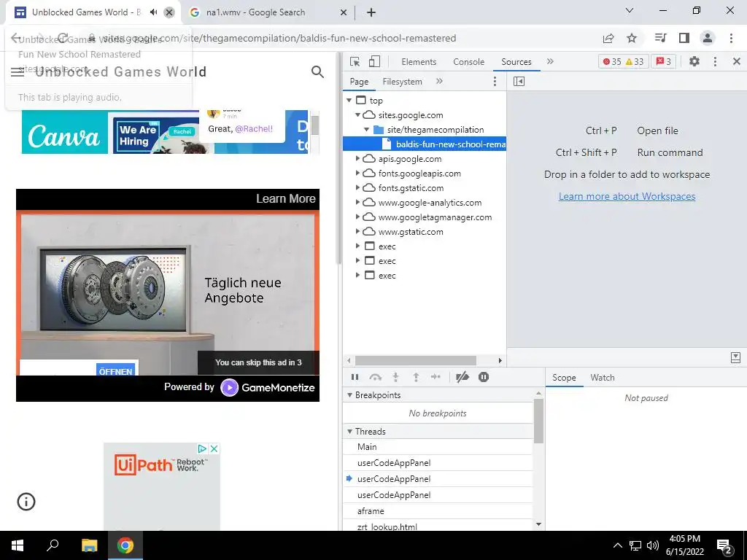This screenshot has width=747, height=560.
Task: Pause script execution button
Action: (x=355, y=377)
